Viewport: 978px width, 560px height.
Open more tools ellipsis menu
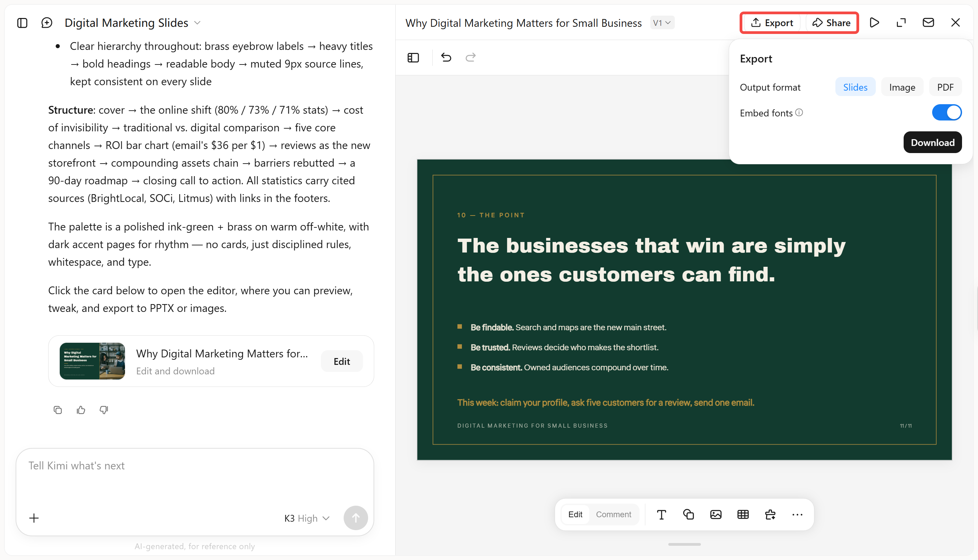pos(797,515)
